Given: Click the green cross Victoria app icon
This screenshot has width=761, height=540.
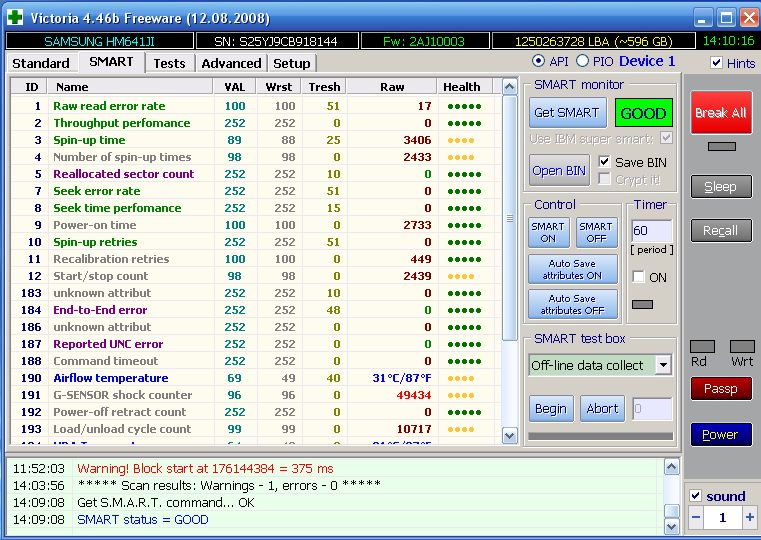Looking at the screenshot, I should [x=15, y=17].
